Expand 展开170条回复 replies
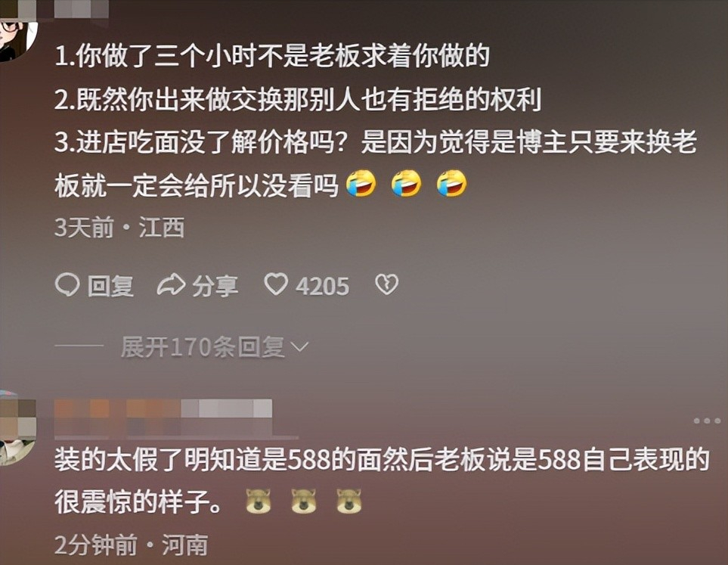The height and width of the screenshot is (565, 728). coord(214,346)
